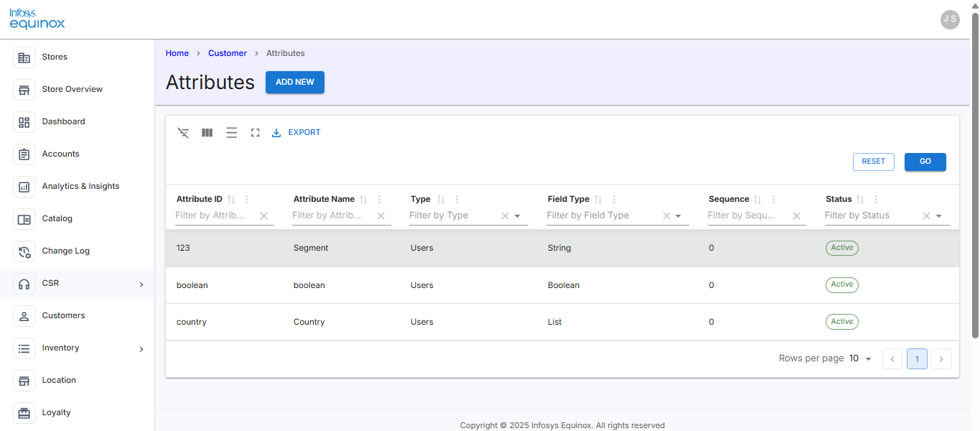Click the Filter by Sequence input field
980x431 pixels.
coord(748,215)
